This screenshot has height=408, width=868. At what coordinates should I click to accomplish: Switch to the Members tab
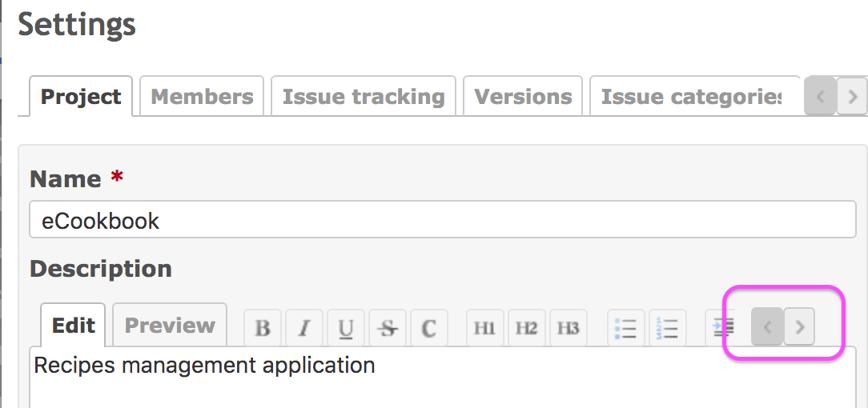pyautogui.click(x=202, y=97)
